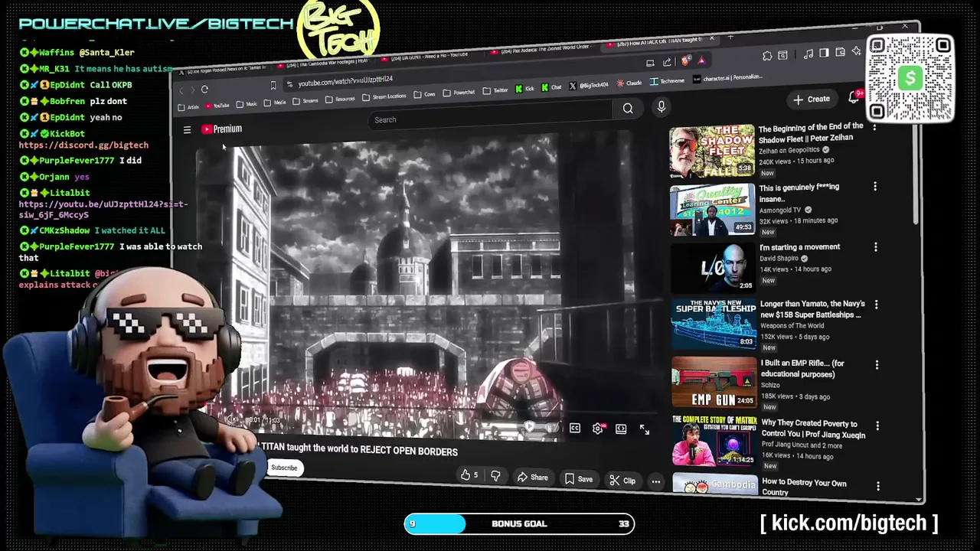Save the video to a playlist
The image size is (980, 551).
tap(578, 479)
